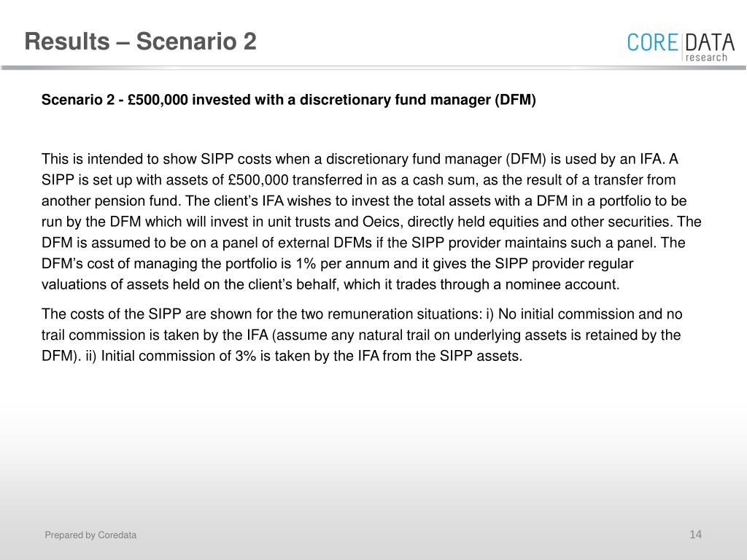Image resolution: width=747 pixels, height=560 pixels.
Task: Click the page number 14
Action: 695,534
